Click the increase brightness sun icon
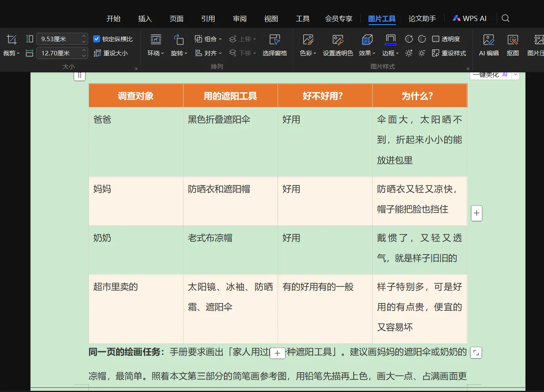544x392 pixels. pyautogui.click(x=409, y=53)
